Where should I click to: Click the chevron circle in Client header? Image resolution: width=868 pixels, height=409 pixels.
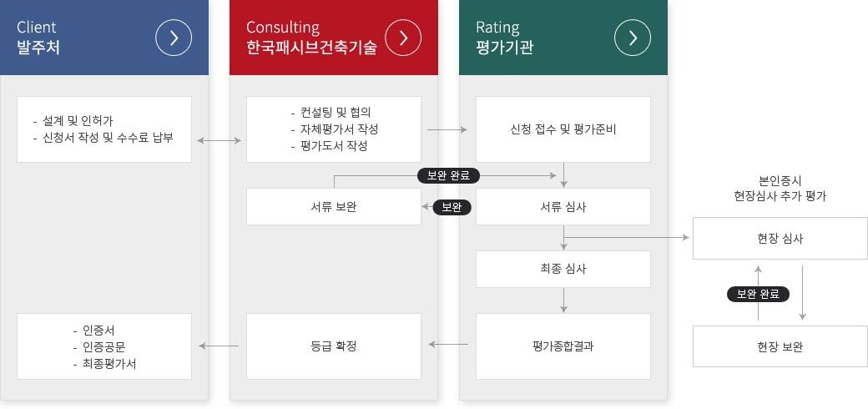point(174,38)
